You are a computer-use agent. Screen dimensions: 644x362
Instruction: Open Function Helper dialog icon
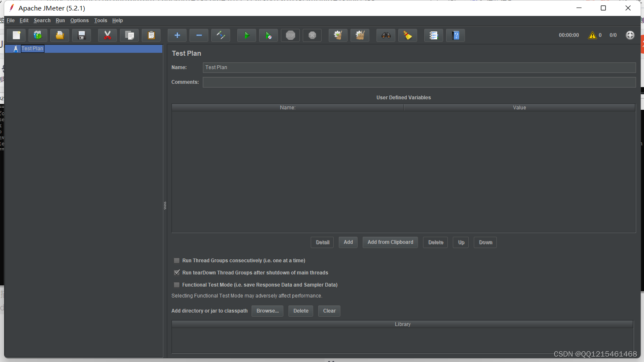434,35
